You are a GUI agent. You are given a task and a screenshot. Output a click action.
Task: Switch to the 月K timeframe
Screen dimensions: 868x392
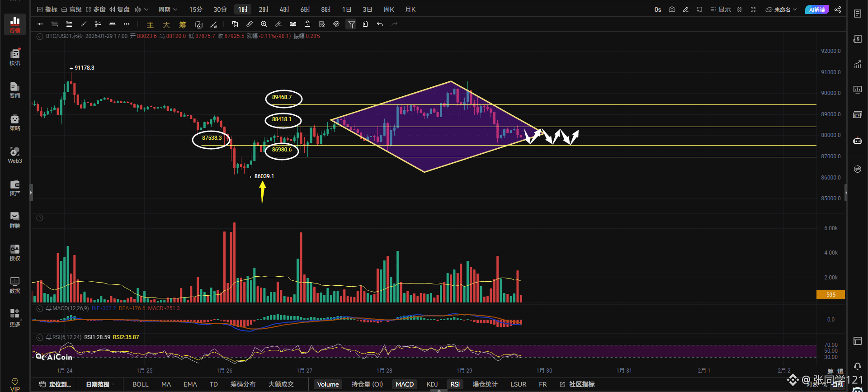click(410, 9)
